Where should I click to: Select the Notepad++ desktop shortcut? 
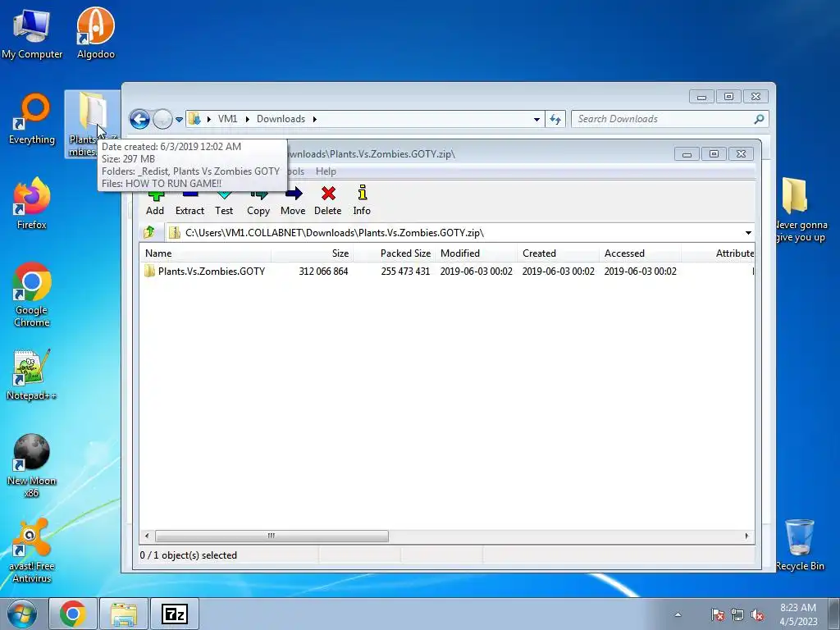pyautogui.click(x=31, y=375)
